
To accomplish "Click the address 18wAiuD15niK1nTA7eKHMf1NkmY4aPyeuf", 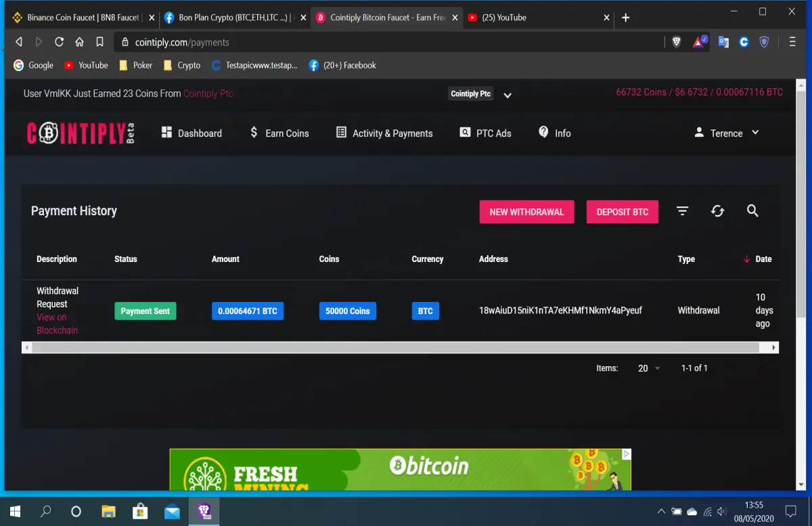I will point(561,311).
